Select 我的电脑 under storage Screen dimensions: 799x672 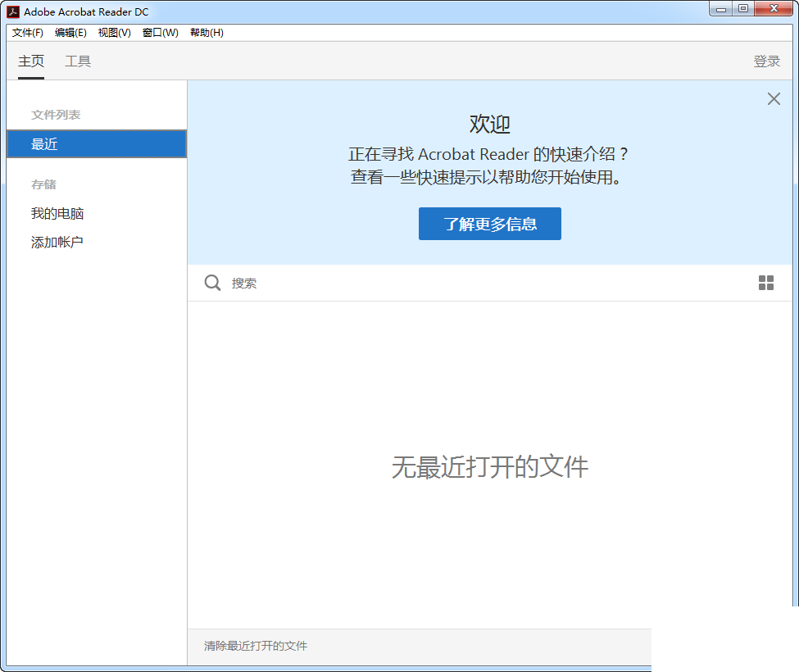click(x=57, y=213)
